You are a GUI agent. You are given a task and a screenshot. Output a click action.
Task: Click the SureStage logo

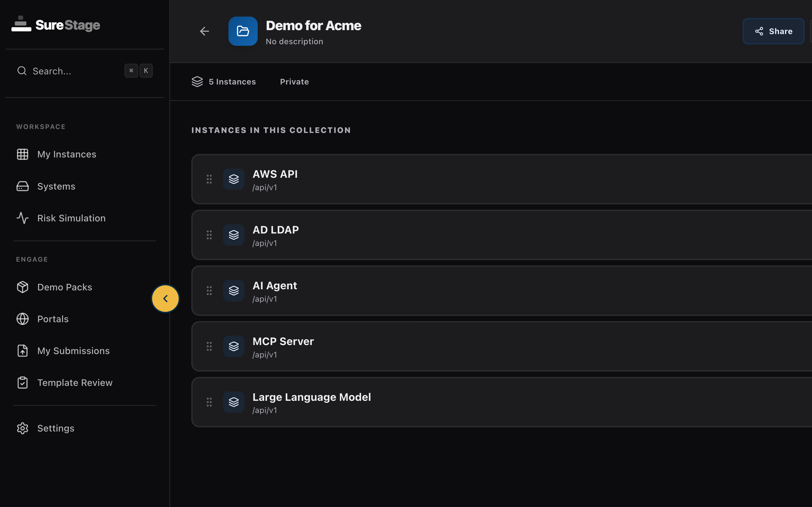click(55, 24)
